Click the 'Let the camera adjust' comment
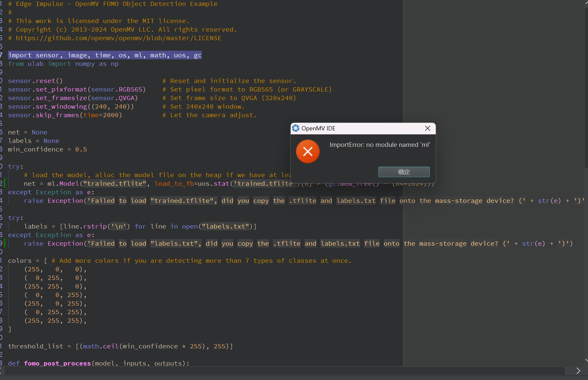588x380 pixels. click(209, 115)
